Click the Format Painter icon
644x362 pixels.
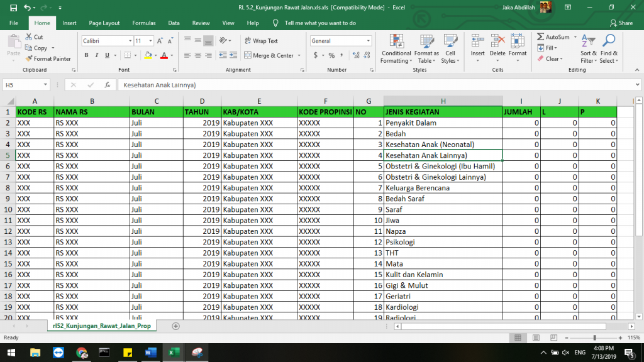[x=29, y=58]
